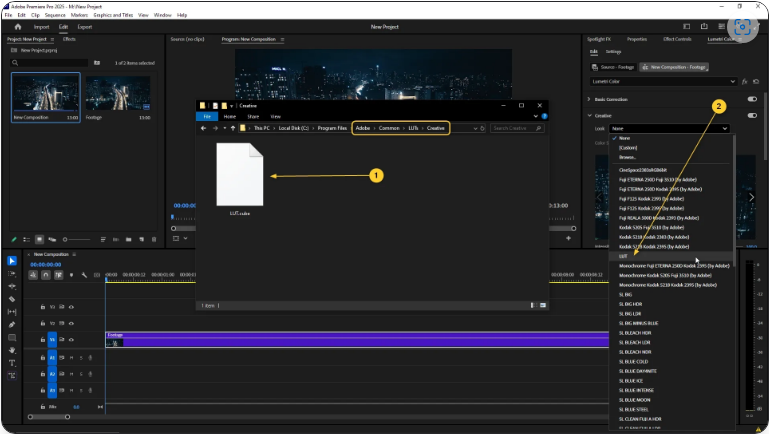Click the green pencil writable-project icon
Image resolution: width=769 pixels, height=434 pixels.
[14, 239]
